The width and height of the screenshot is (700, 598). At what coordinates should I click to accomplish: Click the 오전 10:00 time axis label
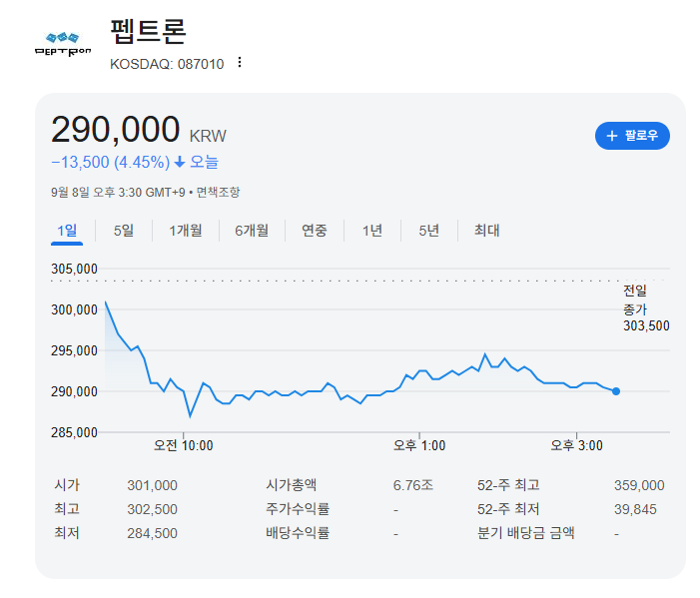[x=184, y=445]
